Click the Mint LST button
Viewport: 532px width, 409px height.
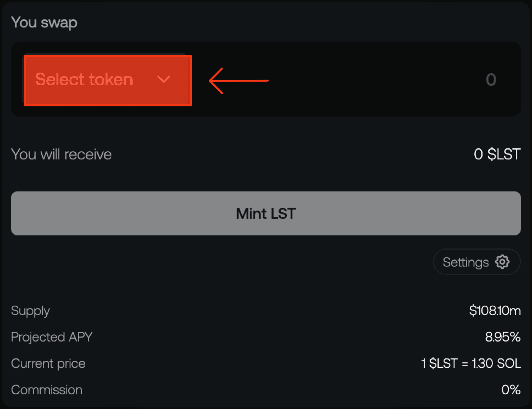pyautogui.click(x=266, y=213)
